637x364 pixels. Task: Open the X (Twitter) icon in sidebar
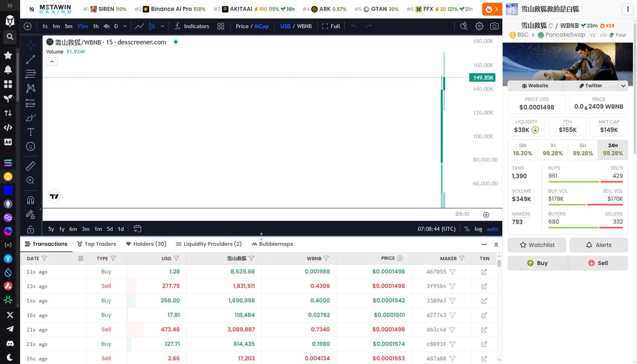(9, 315)
